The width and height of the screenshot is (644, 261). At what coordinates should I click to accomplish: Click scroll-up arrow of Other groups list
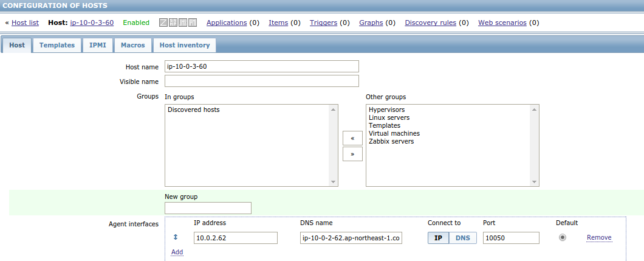tap(534, 110)
